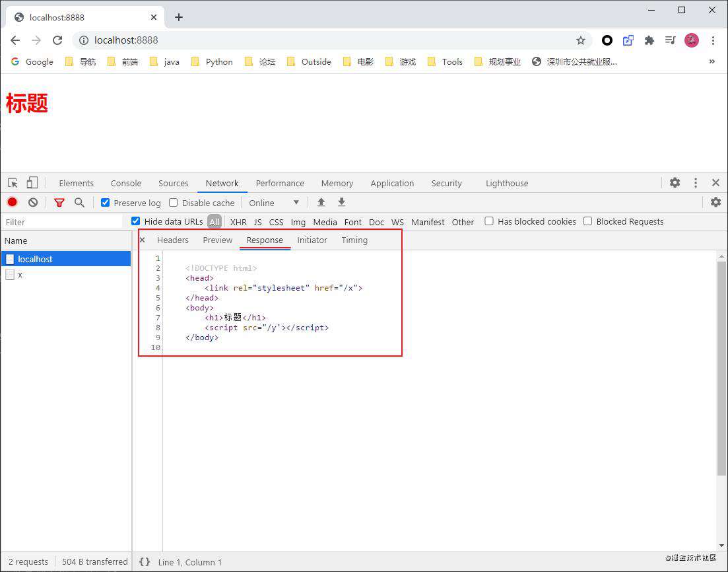Filter requests by Doc
The height and width of the screenshot is (572, 728).
[376, 222]
